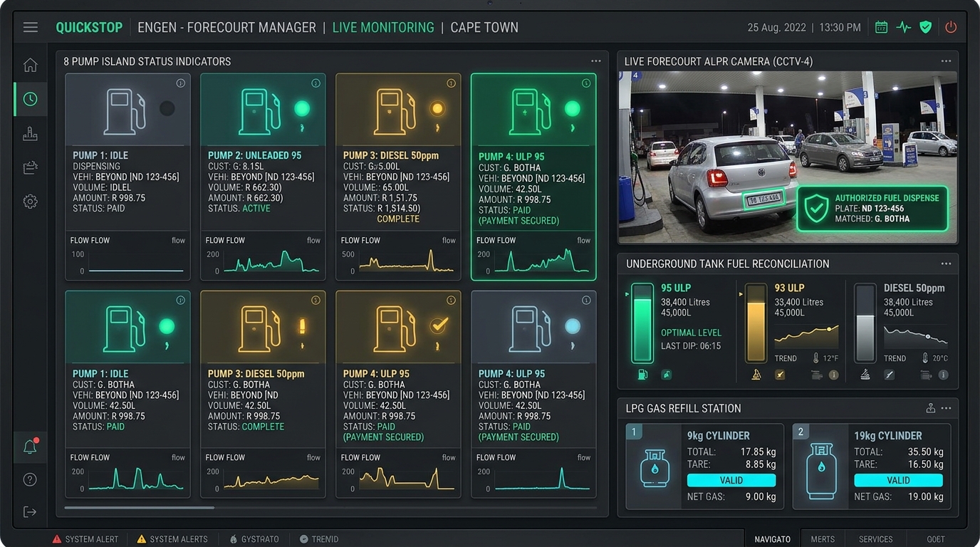Screen dimensions: 980x547
Task: Click the dipstick icon in DIESEL 50ppm section
Action: [889, 375]
